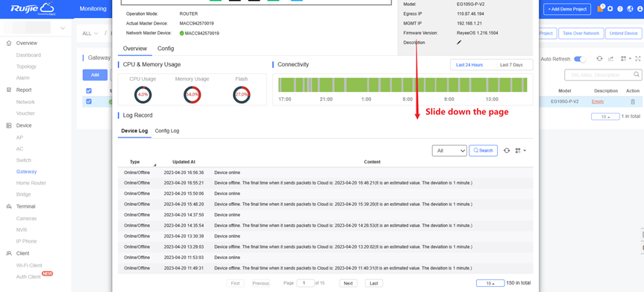Viewport: 644px width, 292px height.
Task: Select log row dated 2023-04-20 16:56:36
Action: (325, 173)
